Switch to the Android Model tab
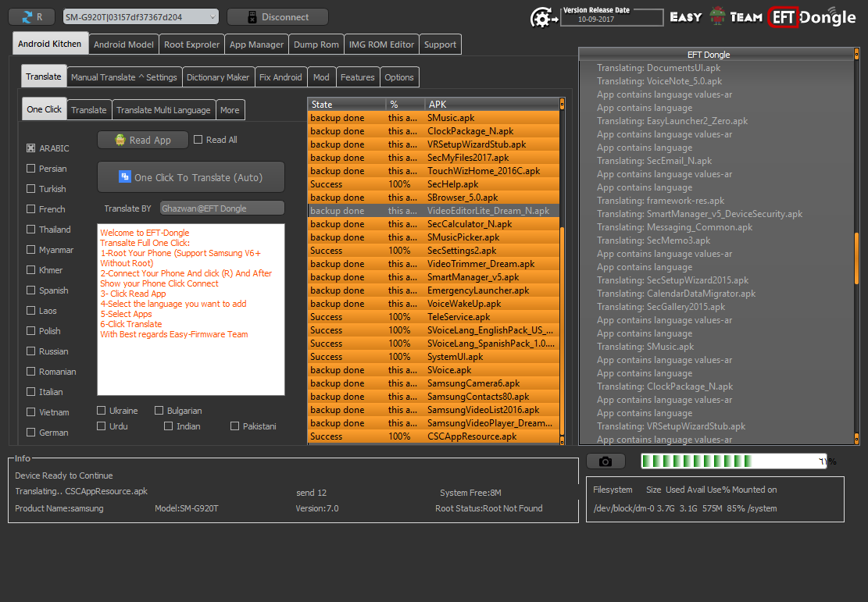This screenshot has width=868, height=602. 123,45
